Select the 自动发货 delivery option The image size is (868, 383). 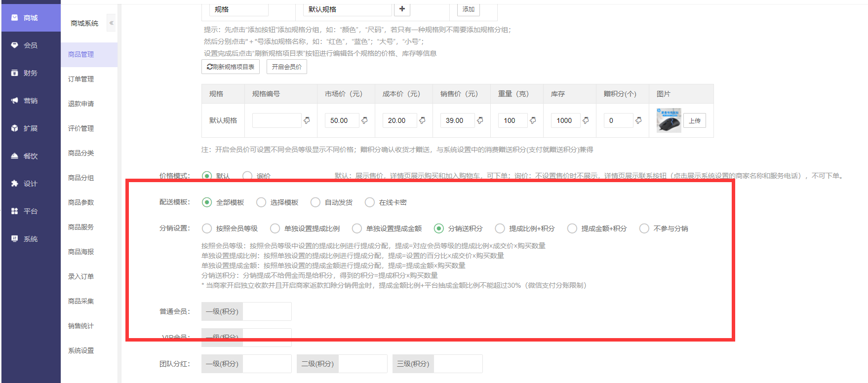pyautogui.click(x=316, y=202)
